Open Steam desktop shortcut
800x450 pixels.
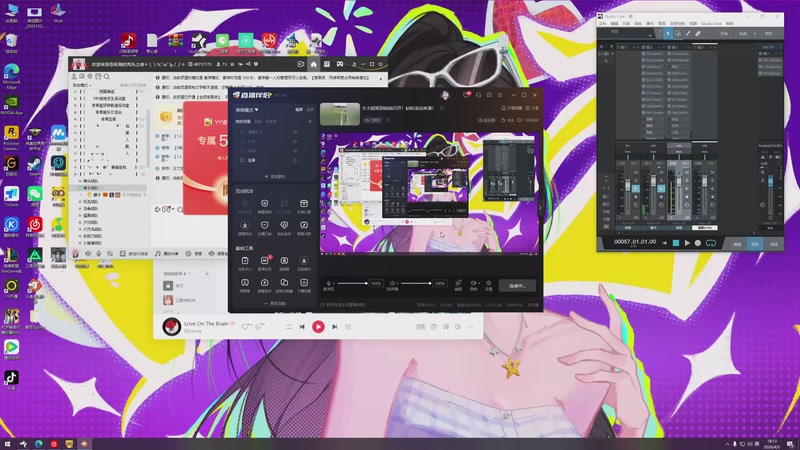point(35,164)
